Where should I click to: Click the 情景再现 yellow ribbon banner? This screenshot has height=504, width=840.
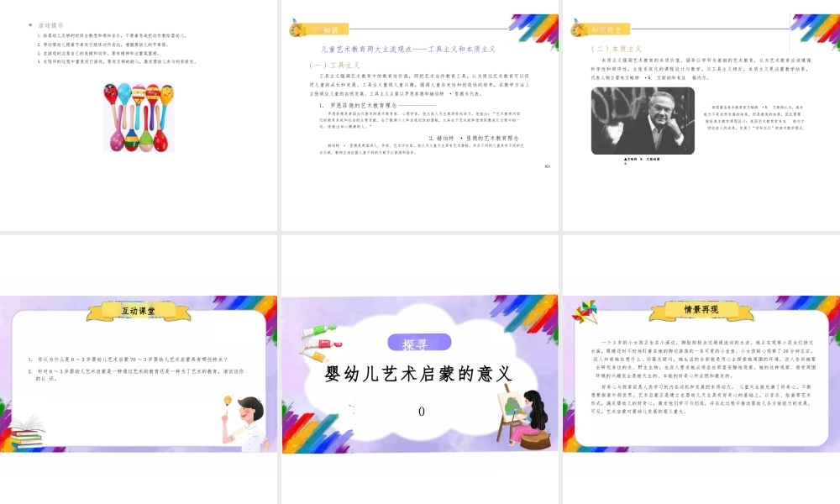point(701,310)
